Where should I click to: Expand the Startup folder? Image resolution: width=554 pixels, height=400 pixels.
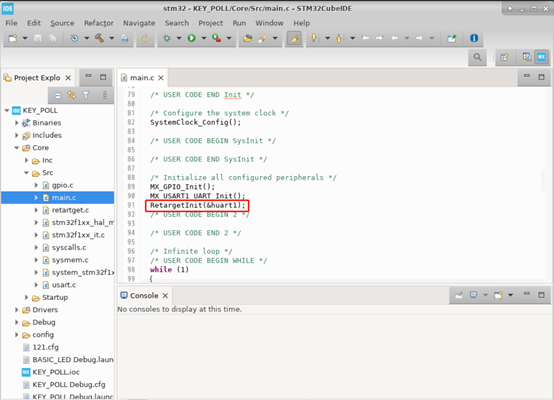[26, 298]
